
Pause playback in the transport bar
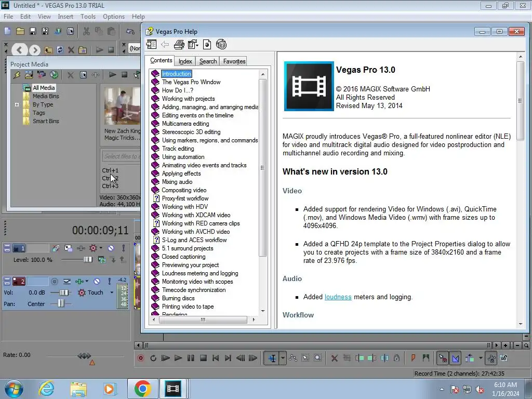tap(191, 358)
